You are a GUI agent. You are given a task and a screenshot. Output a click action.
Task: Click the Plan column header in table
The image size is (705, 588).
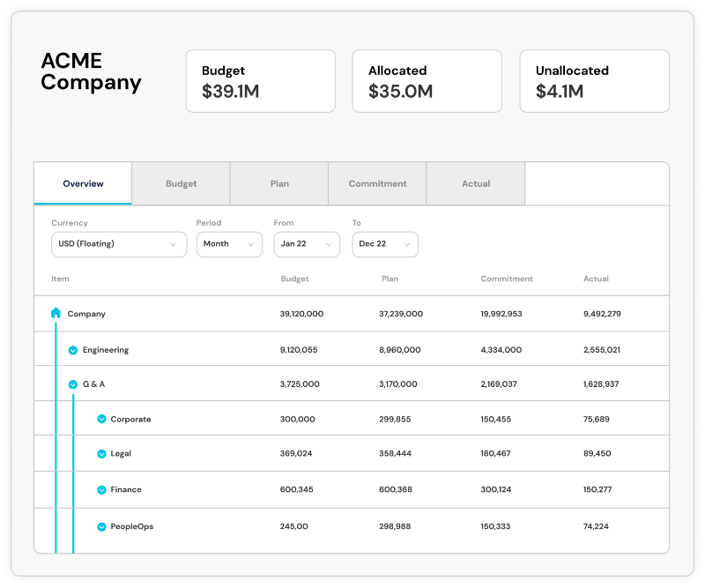pyautogui.click(x=390, y=279)
